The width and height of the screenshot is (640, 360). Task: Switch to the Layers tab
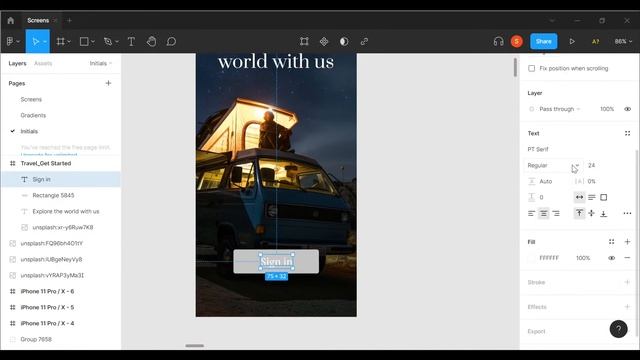(x=17, y=63)
